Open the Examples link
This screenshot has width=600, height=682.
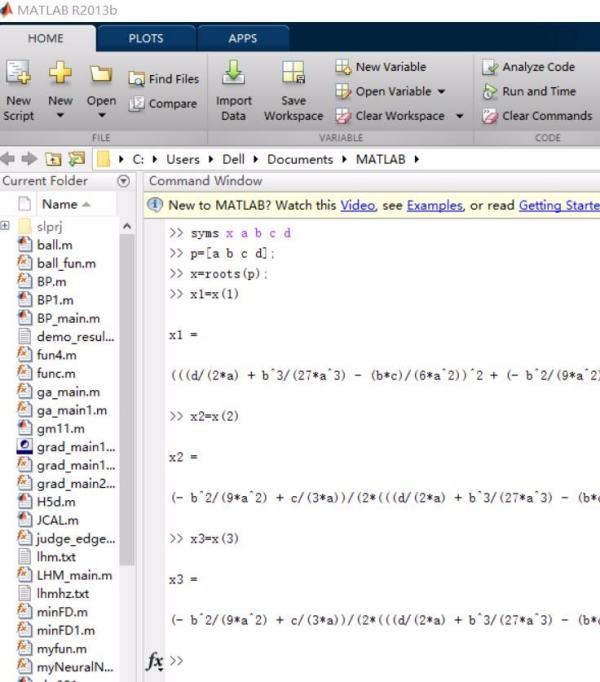tap(435, 205)
